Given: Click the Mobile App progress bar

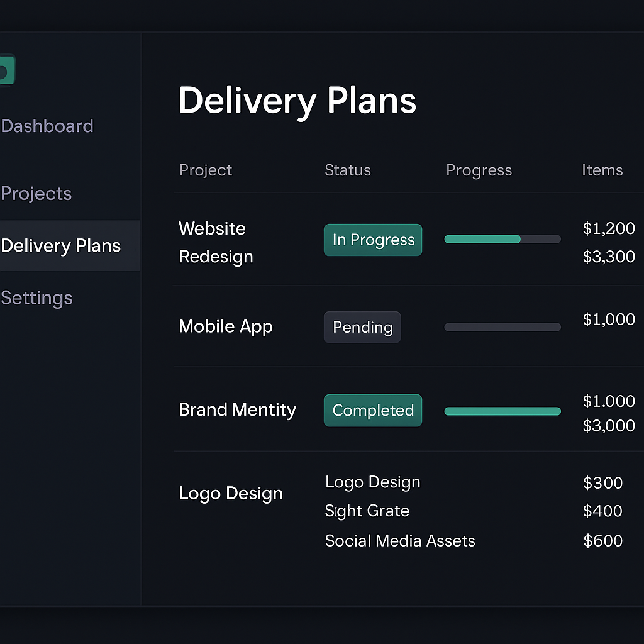Looking at the screenshot, I should (502, 327).
